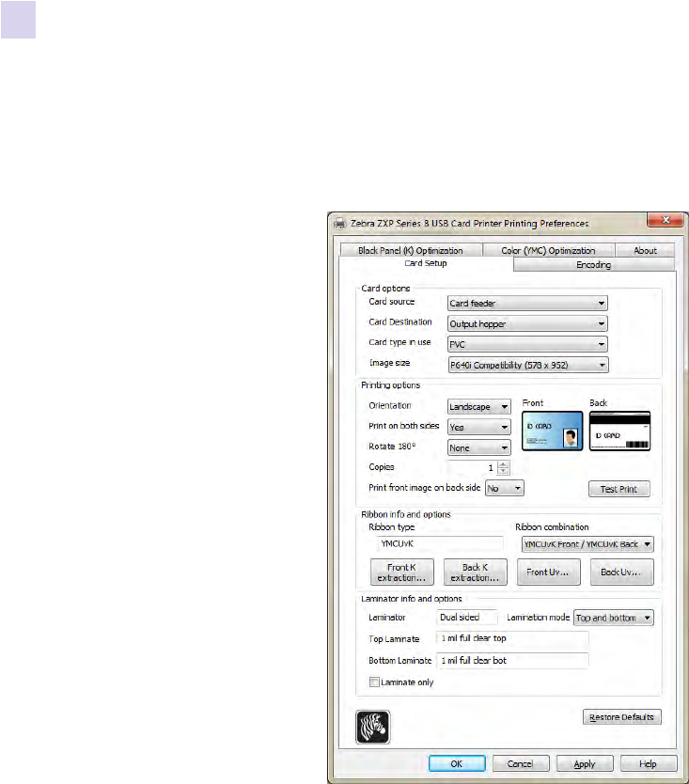
Task: Click the Back Uv... button
Action: (621, 572)
